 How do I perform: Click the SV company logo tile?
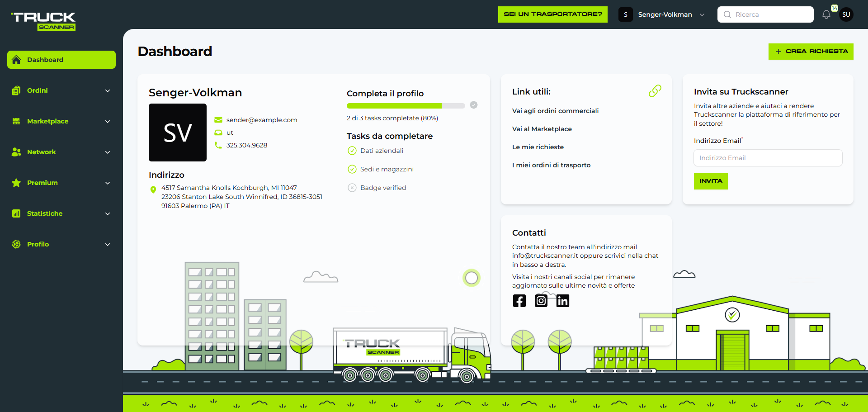click(x=178, y=133)
